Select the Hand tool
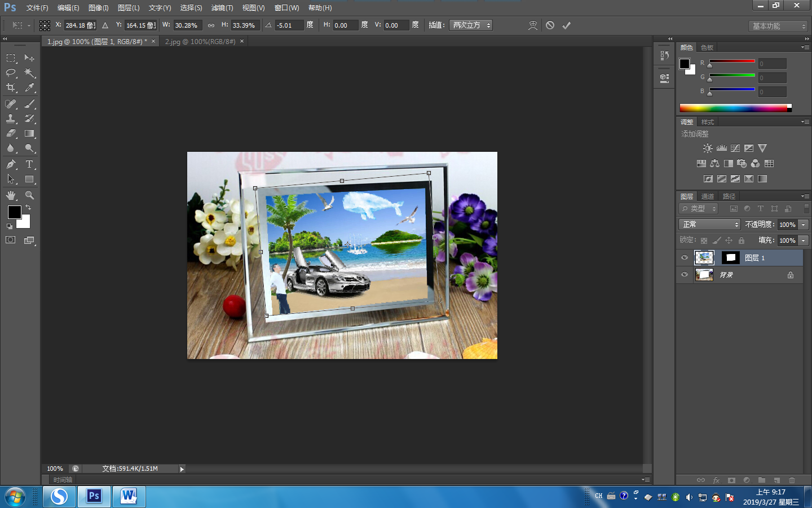 (11, 195)
